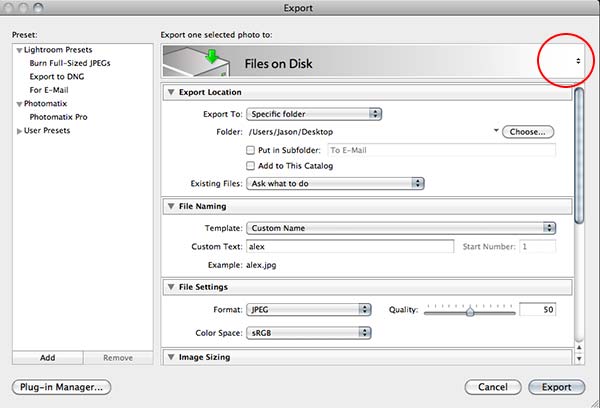The image size is (600, 408).
Task: Click the folder path /Users/Jason/Desktop
Action: pos(291,132)
